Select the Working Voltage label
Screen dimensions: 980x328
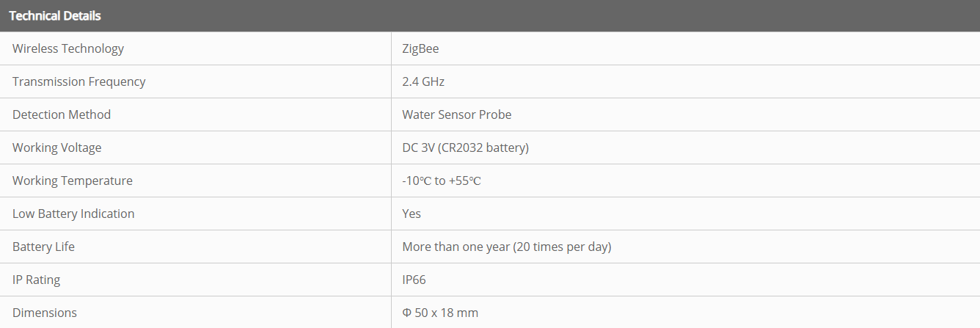click(57, 147)
